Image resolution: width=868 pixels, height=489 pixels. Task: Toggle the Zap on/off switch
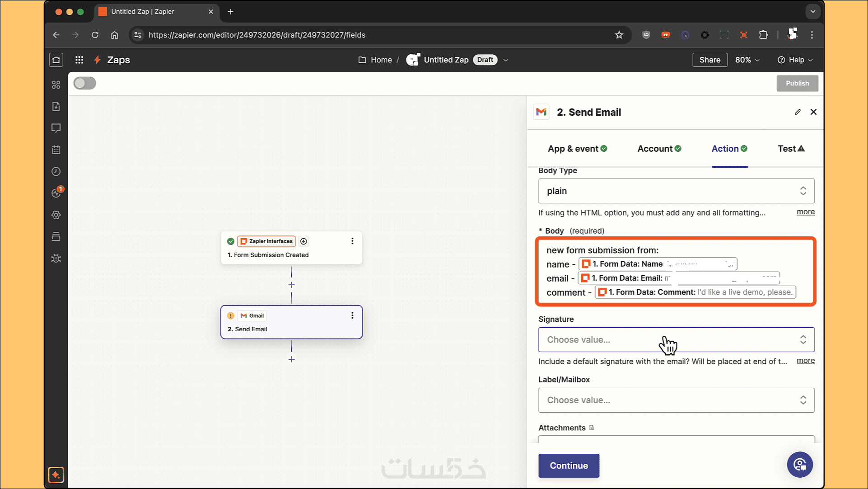click(85, 83)
